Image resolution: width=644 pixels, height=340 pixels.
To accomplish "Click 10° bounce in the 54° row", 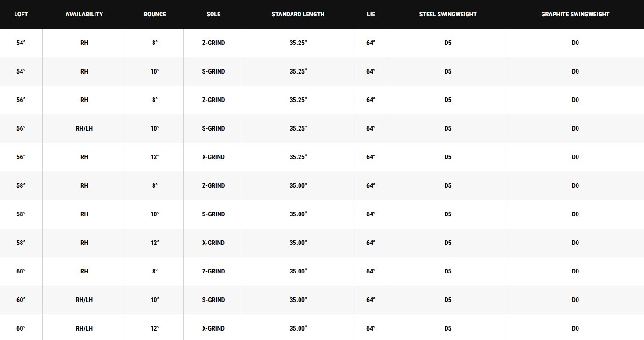I will coord(155,71).
